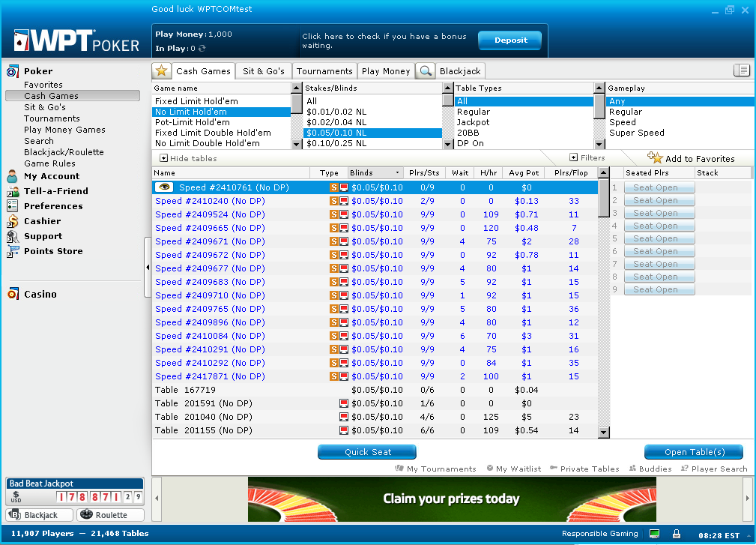Click the Buddies people icon
756x545 pixels.
click(632, 468)
